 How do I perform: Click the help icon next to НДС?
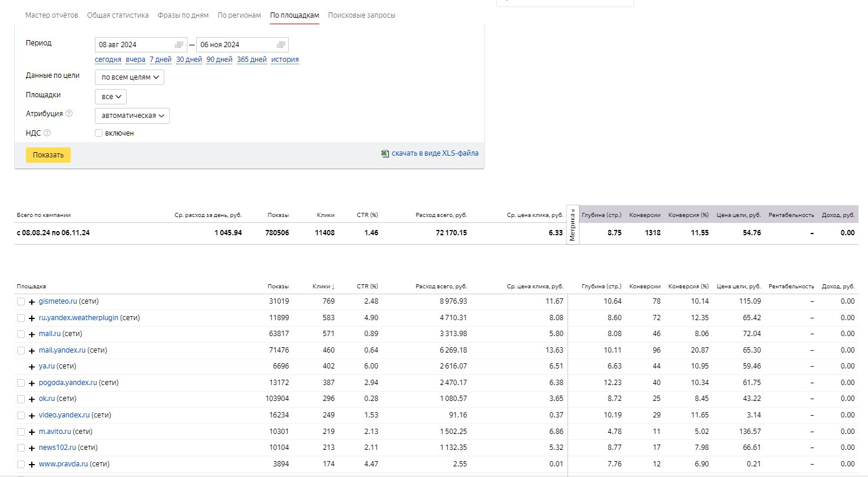(x=47, y=133)
